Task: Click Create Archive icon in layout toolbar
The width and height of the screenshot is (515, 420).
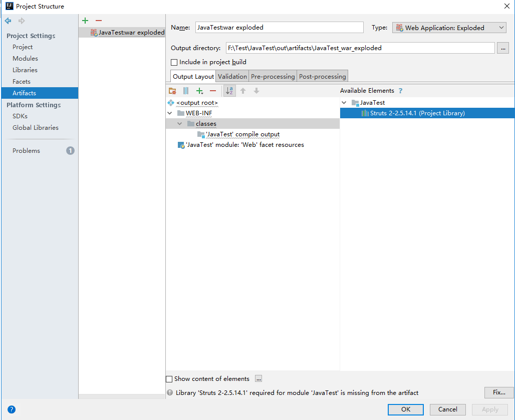Action: click(186, 91)
